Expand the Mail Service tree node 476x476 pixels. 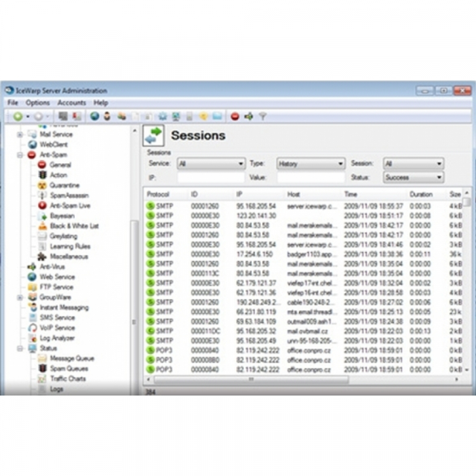pyautogui.click(x=20, y=135)
